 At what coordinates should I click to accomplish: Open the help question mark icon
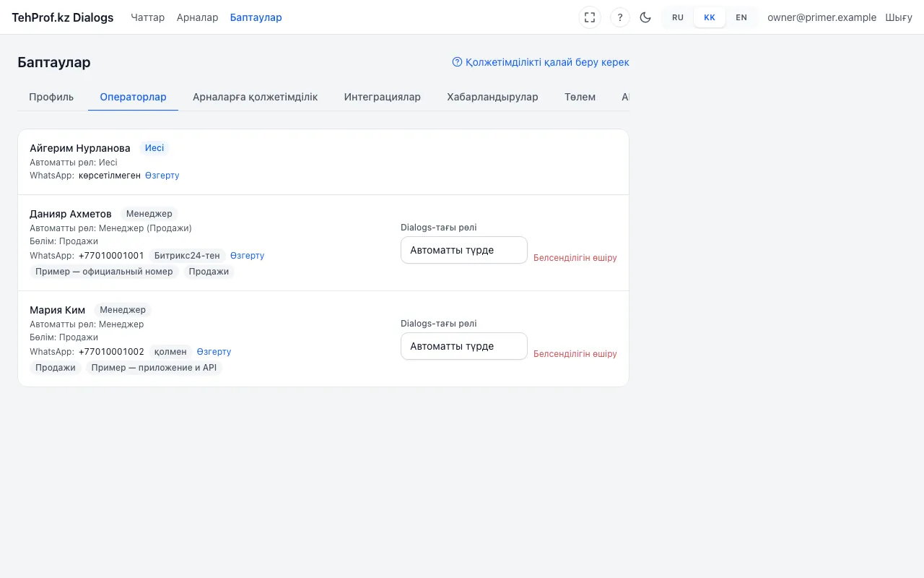click(620, 17)
